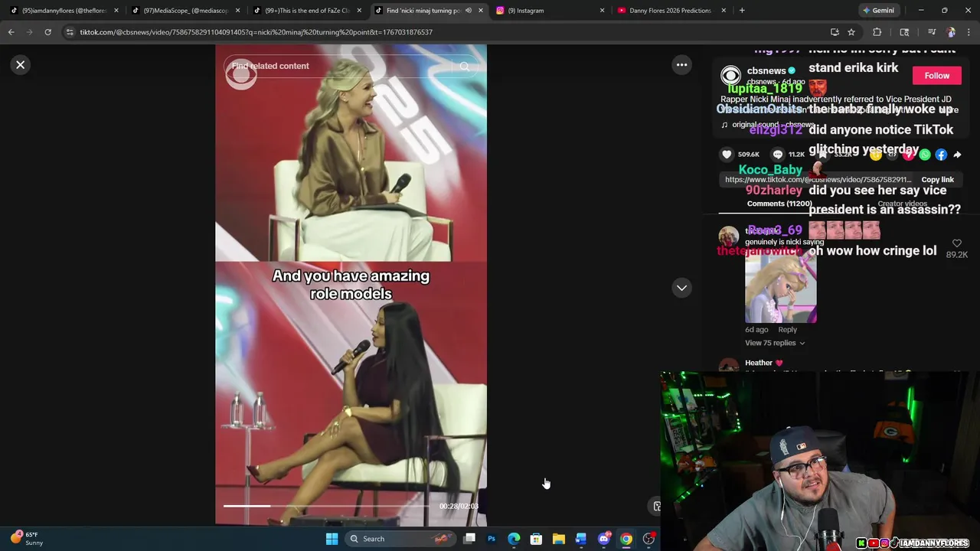The width and height of the screenshot is (980, 551).
Task: View site information icon in address bar
Action: [70, 32]
